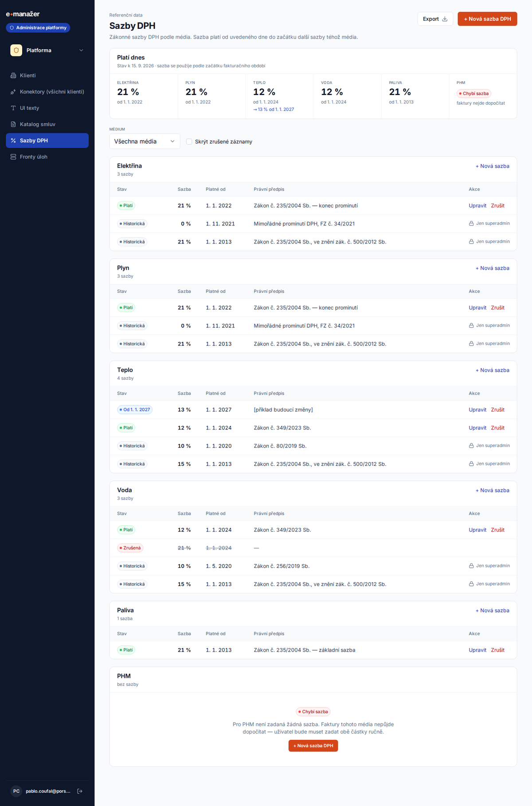Click the Chybí sazba badge in the PHM summary card
Image resolution: width=532 pixels, height=806 pixels.
[474, 94]
